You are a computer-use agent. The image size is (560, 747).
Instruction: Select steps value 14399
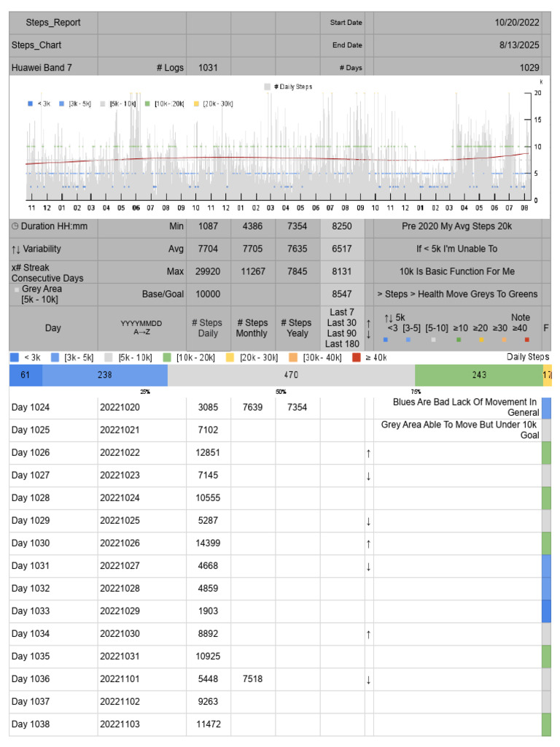click(208, 543)
